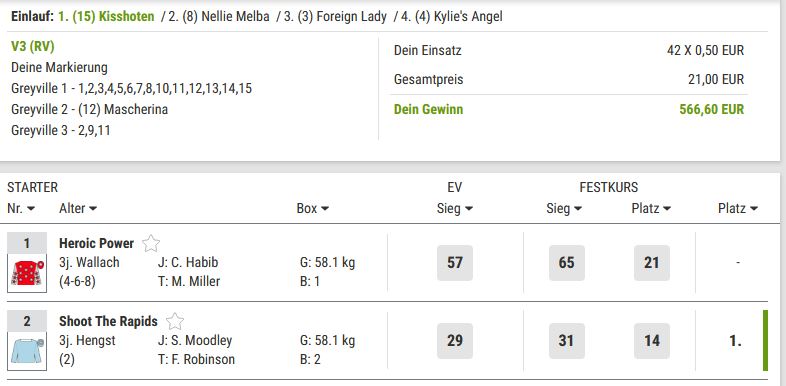The image size is (786, 386).
Task: Open Shoot The Rapids horse name link
Action: (108, 321)
